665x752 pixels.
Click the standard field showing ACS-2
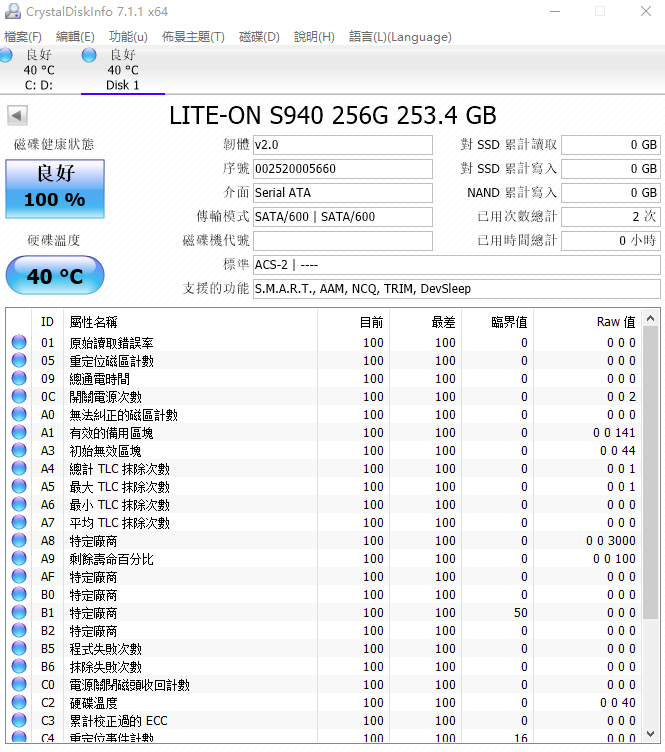pos(456,264)
